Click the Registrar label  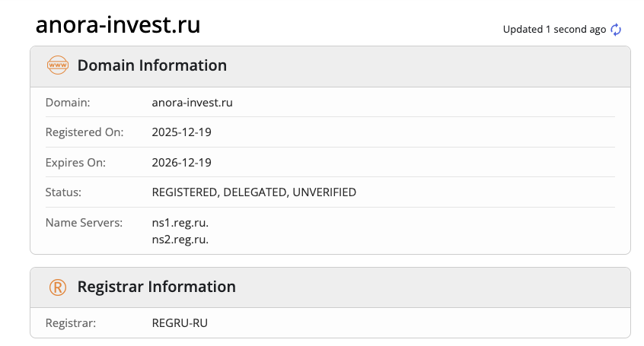tap(71, 323)
